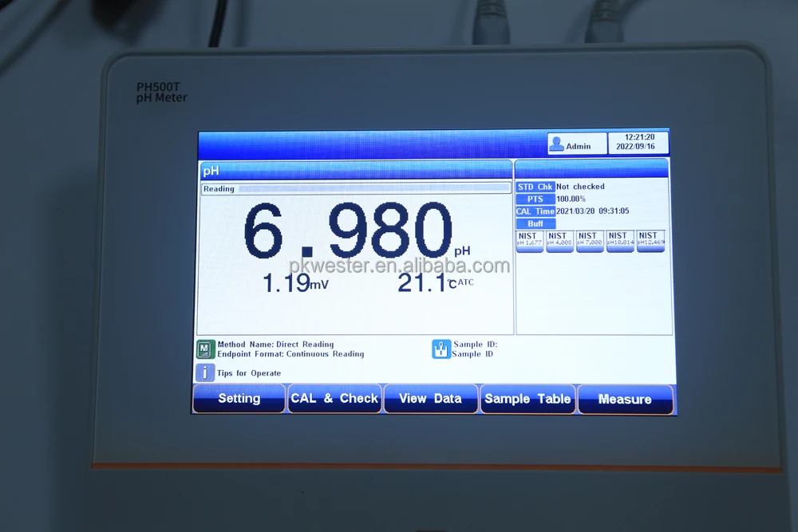The width and height of the screenshot is (798, 532).
Task: Select the NIST pH 4.008 buffer
Action: 559,241
